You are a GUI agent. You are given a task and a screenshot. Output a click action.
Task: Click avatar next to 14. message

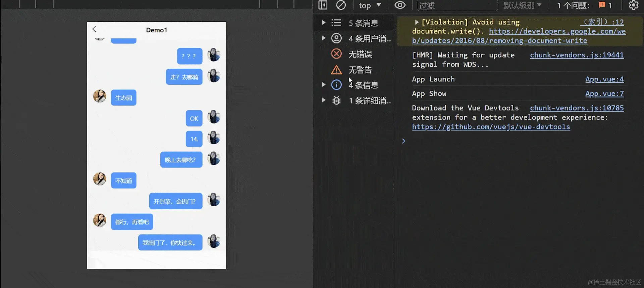(x=214, y=138)
